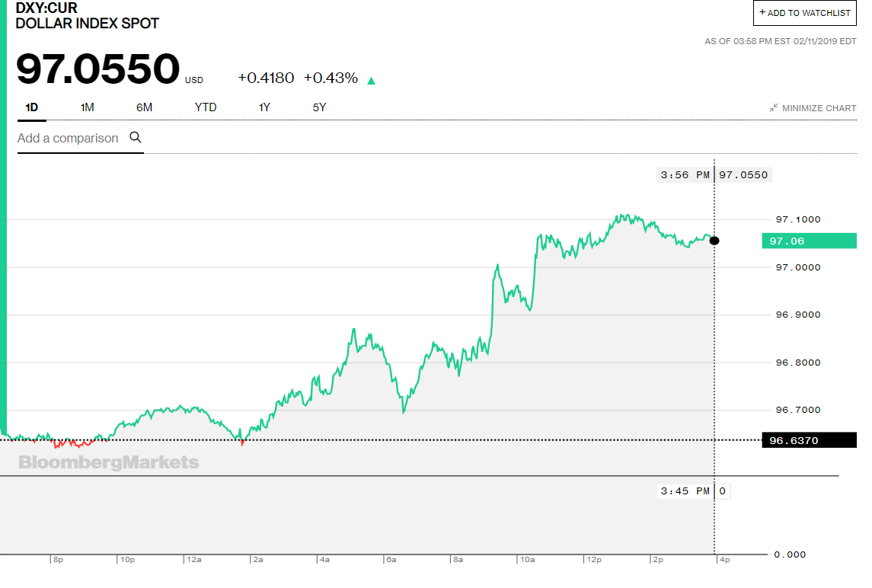This screenshot has height=588, width=872.
Task: Click the DXY:CUR ticker heading
Action: click(x=46, y=8)
